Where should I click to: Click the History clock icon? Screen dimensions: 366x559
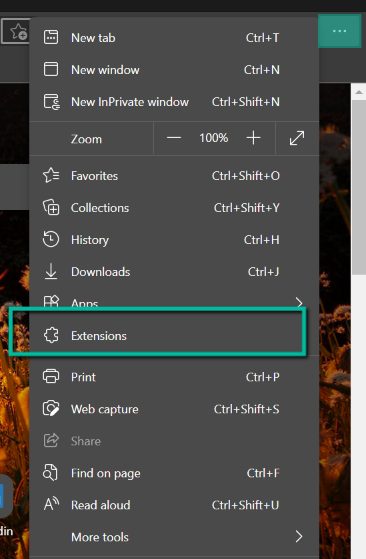[51, 240]
